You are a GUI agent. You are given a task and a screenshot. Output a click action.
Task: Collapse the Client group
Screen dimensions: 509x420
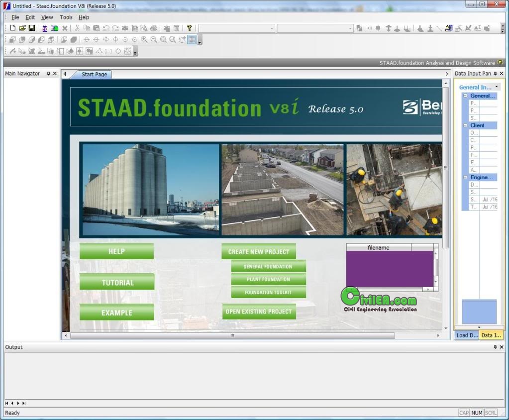(x=465, y=125)
